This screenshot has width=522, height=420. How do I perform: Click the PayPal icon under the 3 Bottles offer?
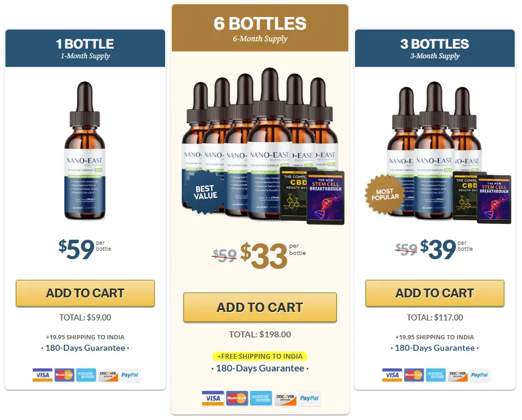point(480,375)
